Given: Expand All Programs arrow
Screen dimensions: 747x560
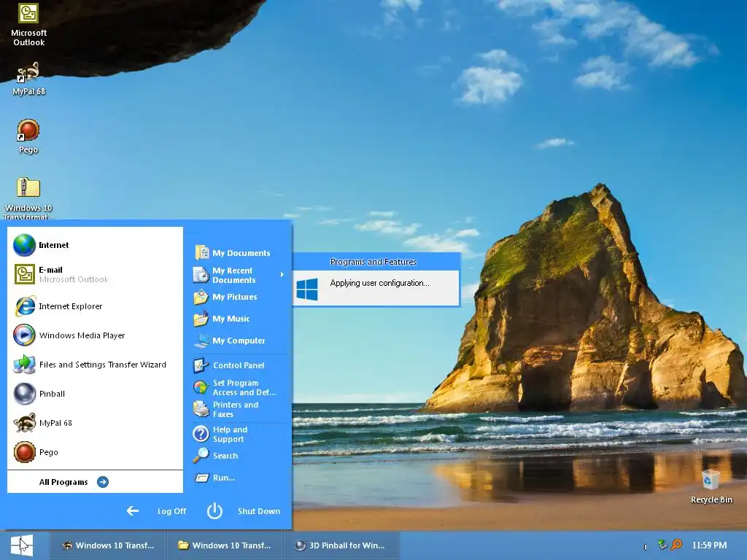Looking at the screenshot, I should pos(102,482).
